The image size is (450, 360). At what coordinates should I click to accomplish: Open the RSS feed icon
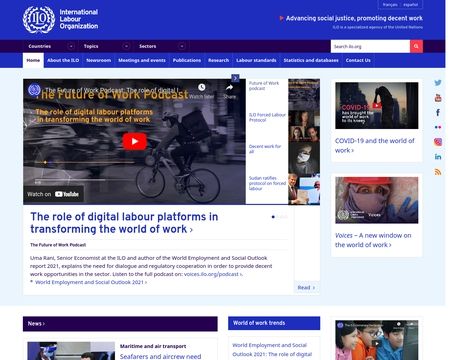pos(438,172)
